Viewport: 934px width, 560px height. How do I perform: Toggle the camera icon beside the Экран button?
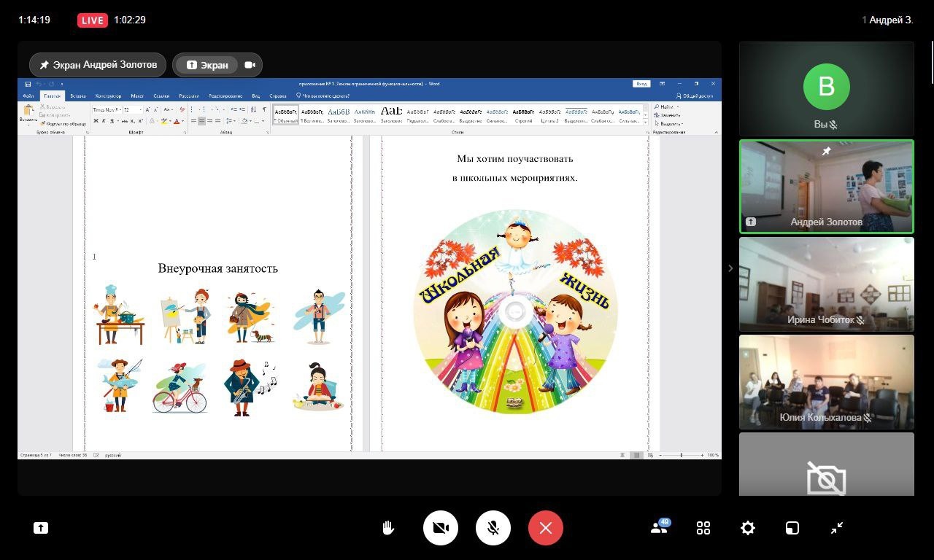coord(250,65)
